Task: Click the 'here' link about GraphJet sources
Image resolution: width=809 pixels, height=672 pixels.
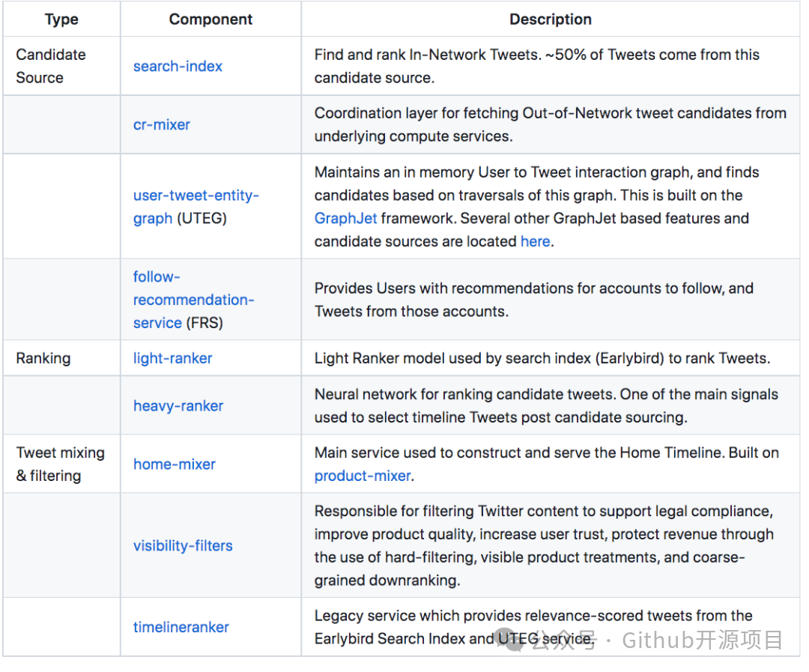Action: tap(535, 241)
